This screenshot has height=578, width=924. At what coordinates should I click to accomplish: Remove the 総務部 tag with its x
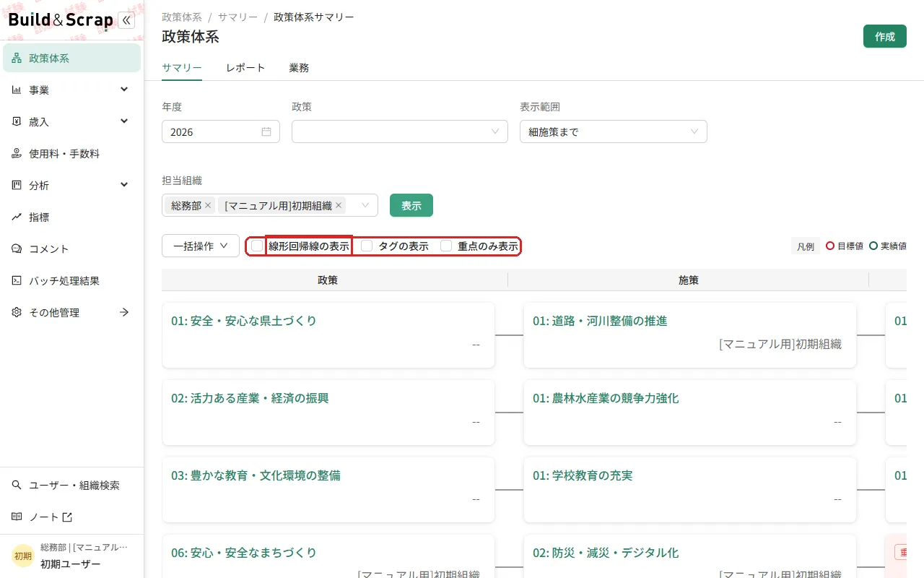pos(208,206)
